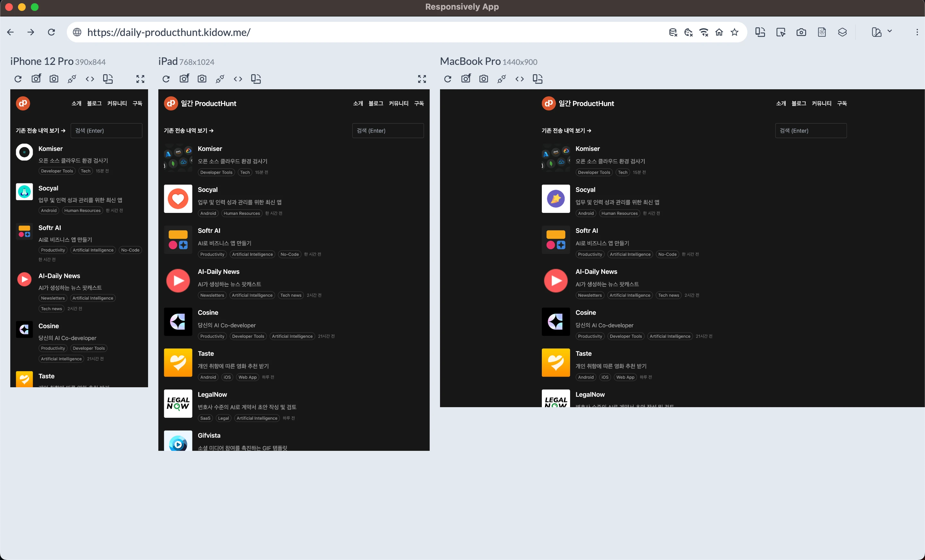Screen dimensions: 925x560
Task: Open DevTools for iPhone 12 Pro
Action: (90, 79)
